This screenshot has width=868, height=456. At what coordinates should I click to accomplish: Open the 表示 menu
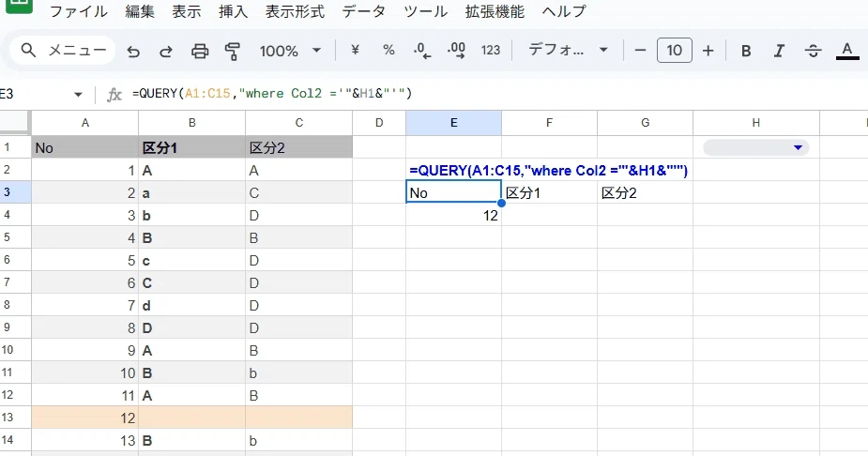pyautogui.click(x=186, y=11)
